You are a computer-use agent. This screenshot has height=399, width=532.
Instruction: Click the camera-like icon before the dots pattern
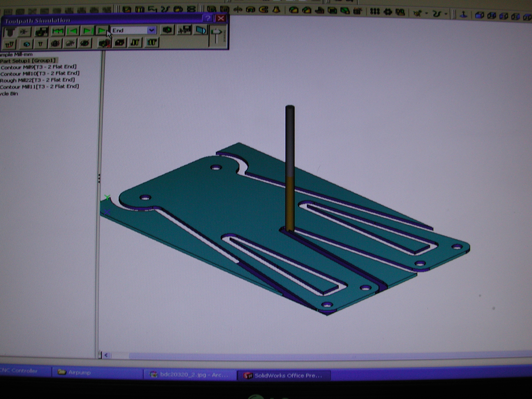358,11
